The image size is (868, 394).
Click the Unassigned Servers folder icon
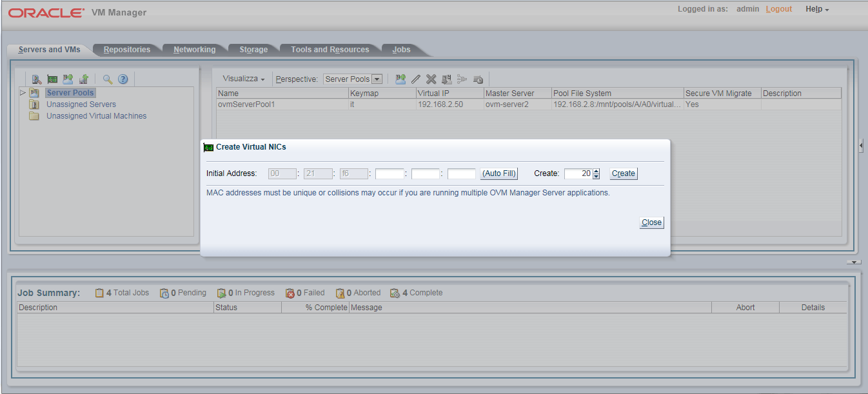point(34,104)
